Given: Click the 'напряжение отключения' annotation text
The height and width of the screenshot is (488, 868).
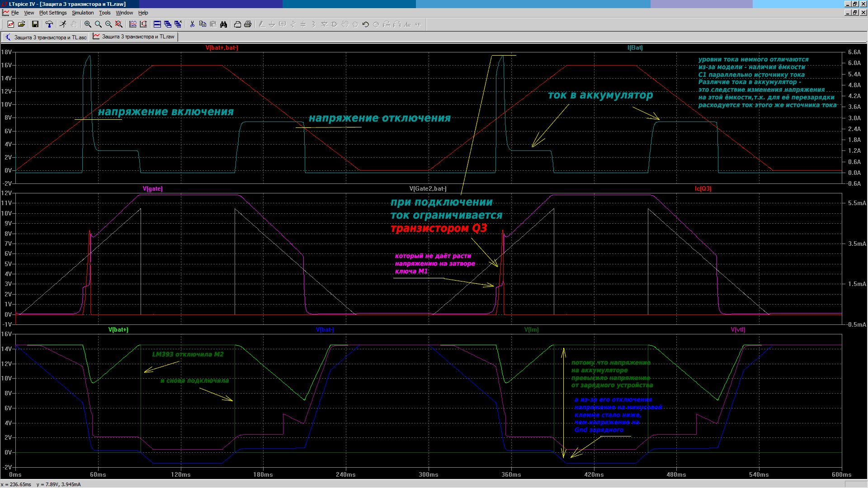Looking at the screenshot, I should click(x=380, y=118).
